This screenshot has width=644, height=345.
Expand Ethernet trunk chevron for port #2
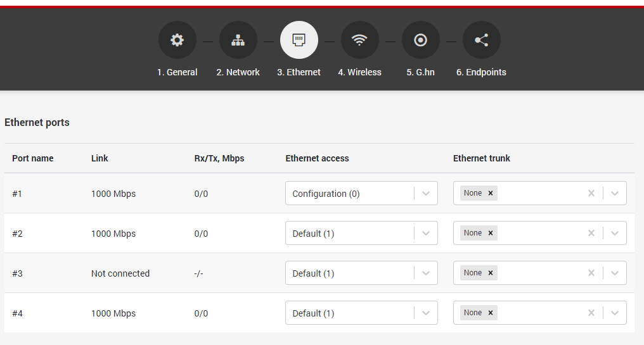point(615,233)
